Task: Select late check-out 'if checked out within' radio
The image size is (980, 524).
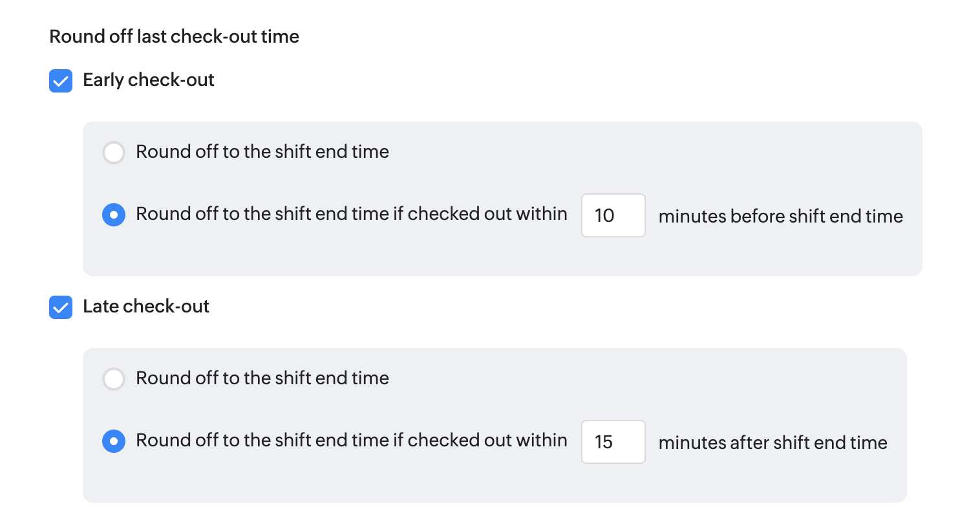Action: 114,441
